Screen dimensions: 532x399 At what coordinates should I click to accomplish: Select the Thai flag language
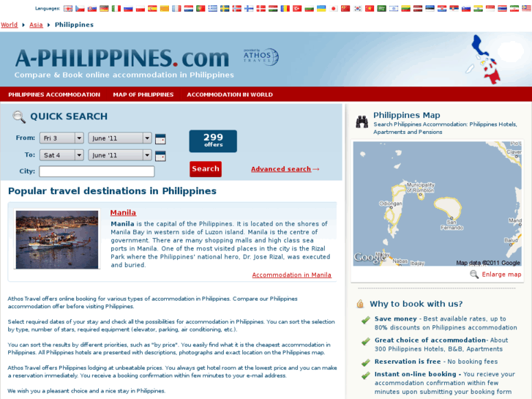coord(502,9)
